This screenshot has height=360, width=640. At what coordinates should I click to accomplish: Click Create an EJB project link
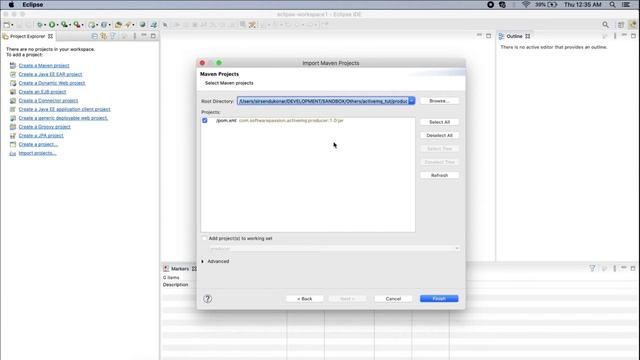[x=42, y=92]
